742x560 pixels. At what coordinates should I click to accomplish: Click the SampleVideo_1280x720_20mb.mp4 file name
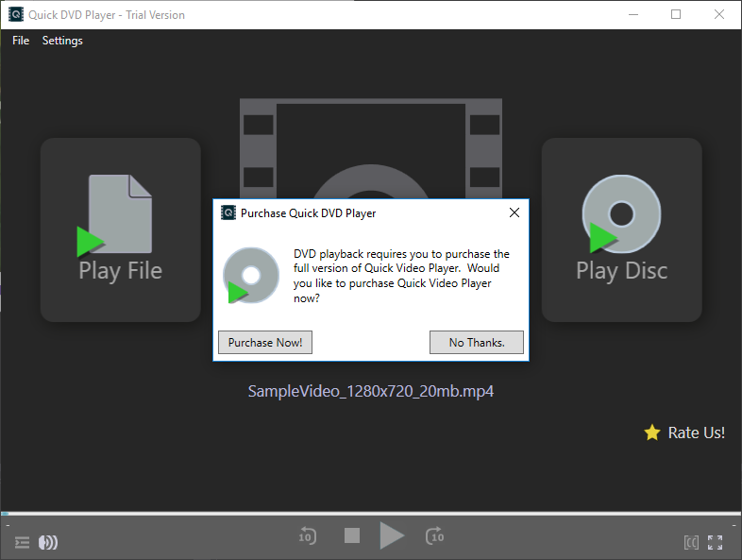(x=371, y=392)
